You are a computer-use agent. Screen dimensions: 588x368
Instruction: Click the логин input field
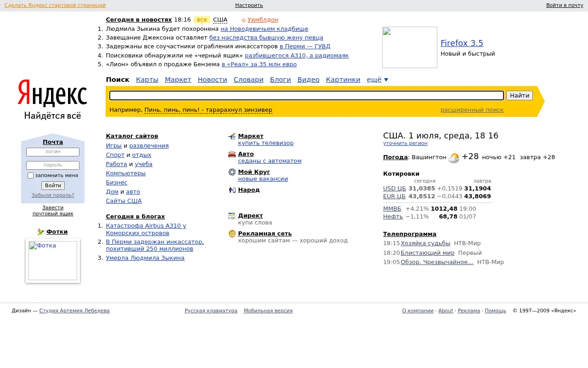pyautogui.click(x=53, y=152)
